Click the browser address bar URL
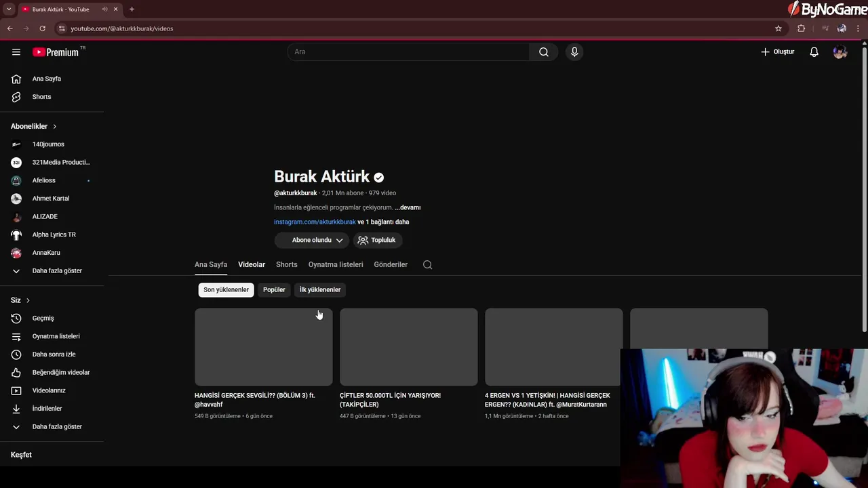The height and width of the screenshot is (488, 868). (x=122, y=28)
